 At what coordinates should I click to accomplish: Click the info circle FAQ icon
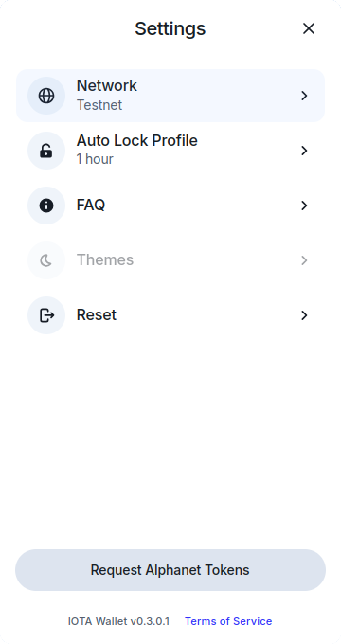[x=46, y=206]
